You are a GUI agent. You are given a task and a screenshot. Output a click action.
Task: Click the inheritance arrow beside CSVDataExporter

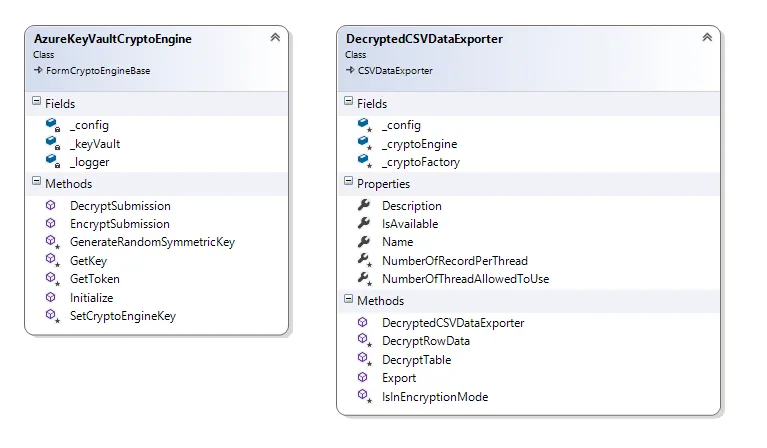(x=350, y=70)
